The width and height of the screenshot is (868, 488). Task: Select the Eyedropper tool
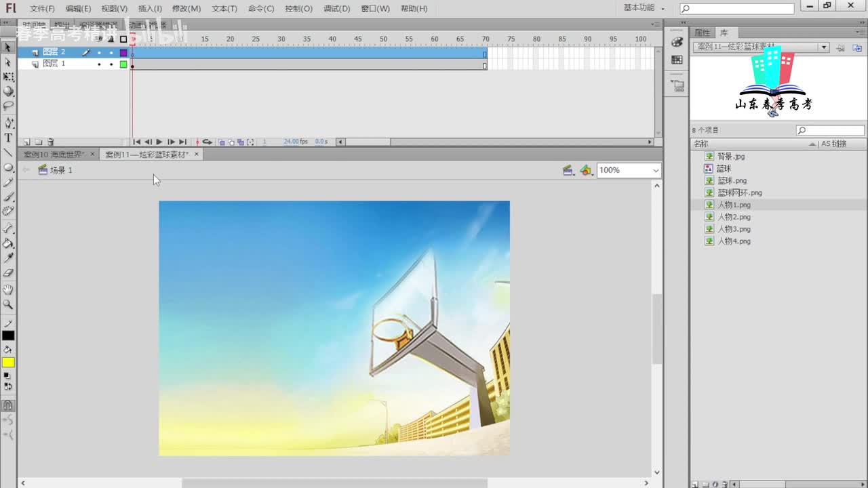tap(8, 258)
